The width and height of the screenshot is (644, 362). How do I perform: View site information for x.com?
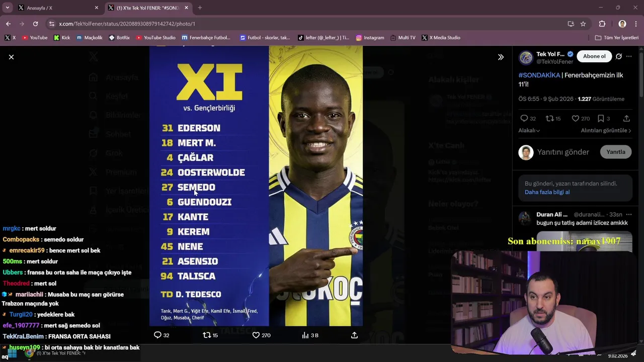[51, 24]
